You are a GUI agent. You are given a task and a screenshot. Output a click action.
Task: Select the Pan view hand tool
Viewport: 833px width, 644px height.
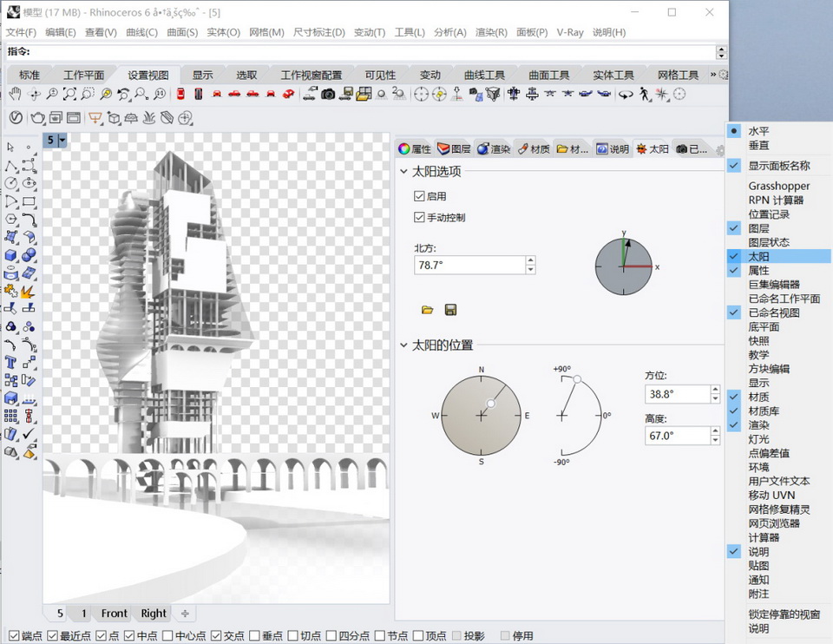pos(15,94)
